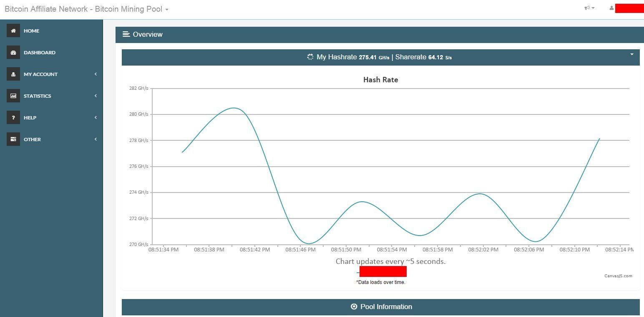The width and height of the screenshot is (644, 317).
Task: Click the 08:52:10 PM time label
Action: [574, 249]
